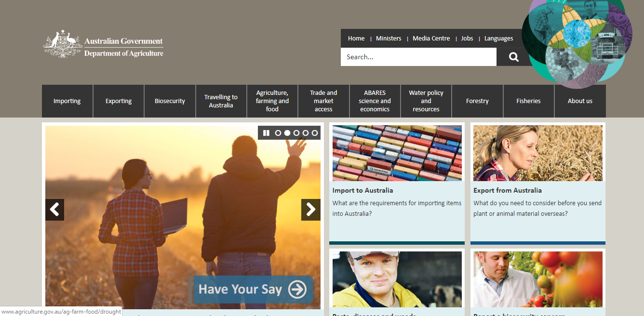The image size is (644, 316).
Task: Open the Media Centre link
Action: (x=431, y=39)
